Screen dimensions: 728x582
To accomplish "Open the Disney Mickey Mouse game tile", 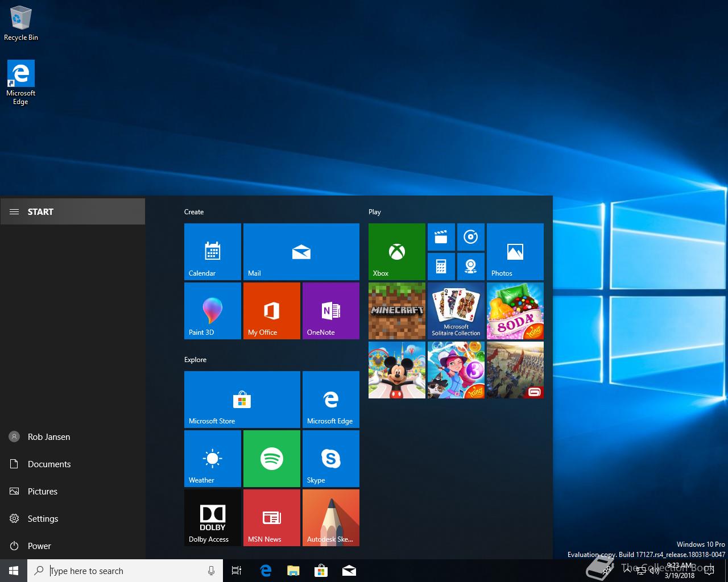I will coord(397,370).
